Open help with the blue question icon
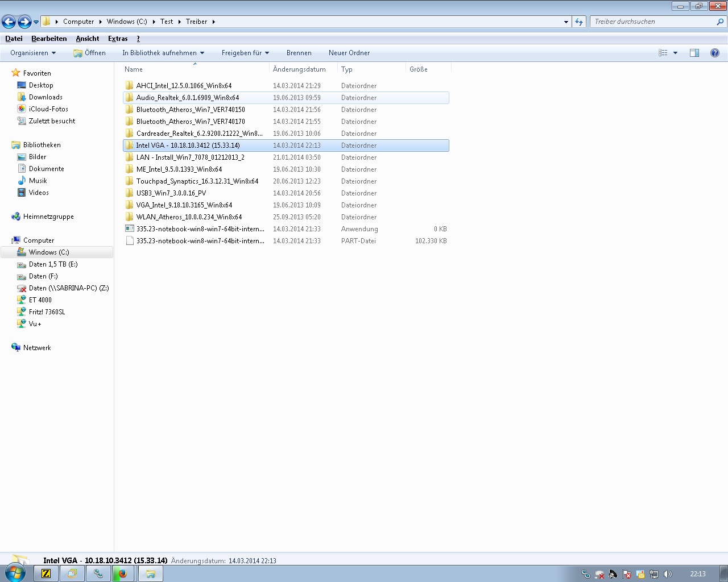 715,53
